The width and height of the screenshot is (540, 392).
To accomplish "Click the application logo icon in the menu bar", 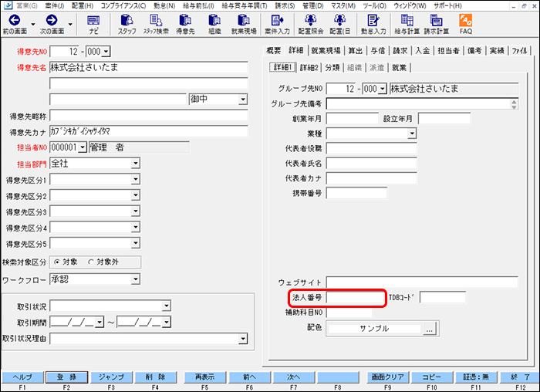I will pyautogui.click(x=8, y=5).
